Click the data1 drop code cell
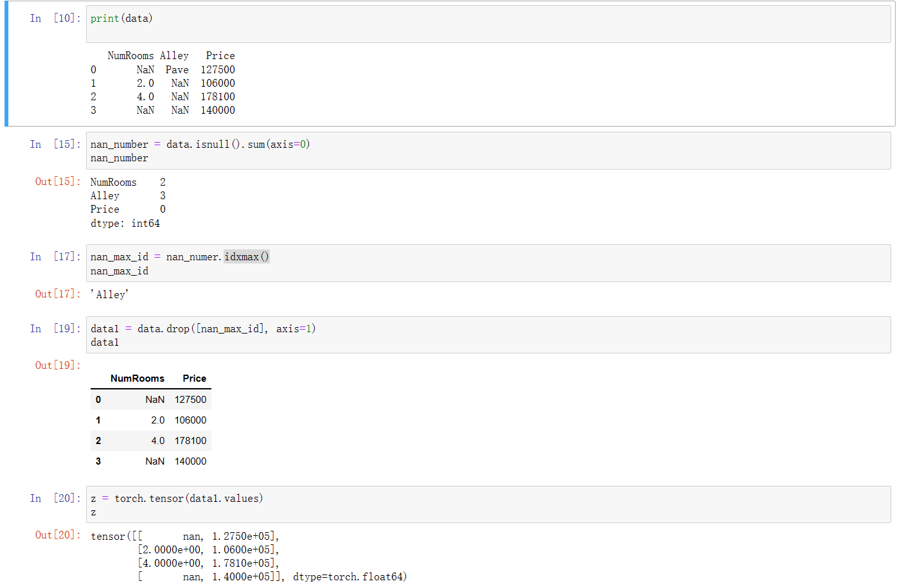 pos(488,335)
